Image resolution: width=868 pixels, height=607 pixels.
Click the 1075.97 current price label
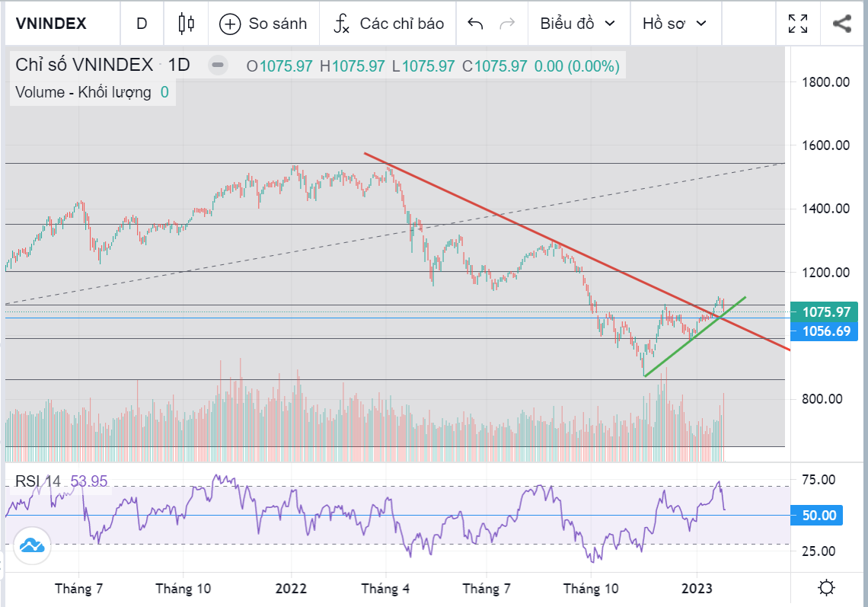click(x=825, y=312)
